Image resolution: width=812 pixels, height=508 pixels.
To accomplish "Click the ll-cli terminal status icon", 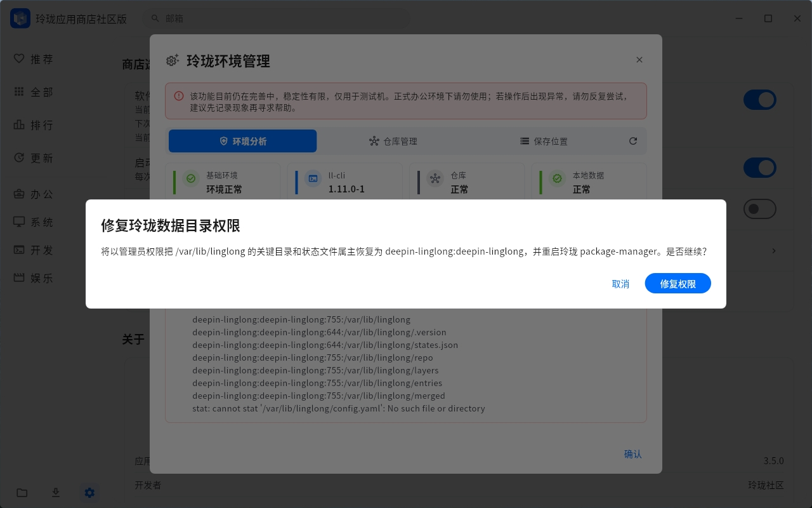I will 313,179.
